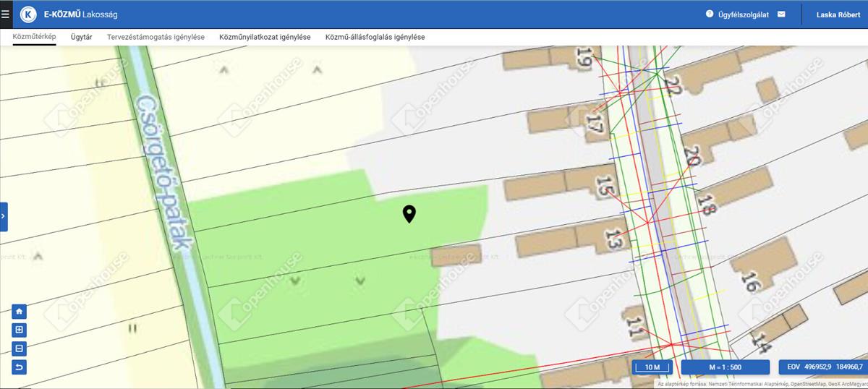Zoom in using the plus icon
This screenshot has width=868, height=389.
tap(20, 330)
